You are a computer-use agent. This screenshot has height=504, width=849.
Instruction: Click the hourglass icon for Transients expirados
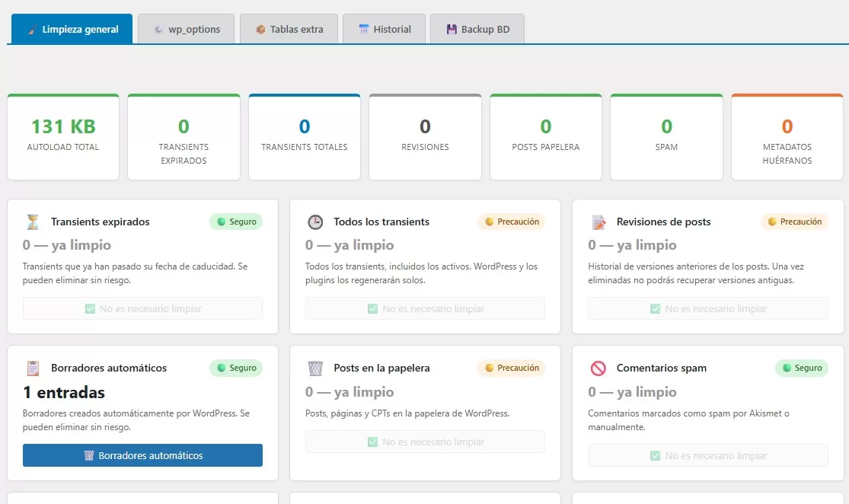tap(33, 222)
